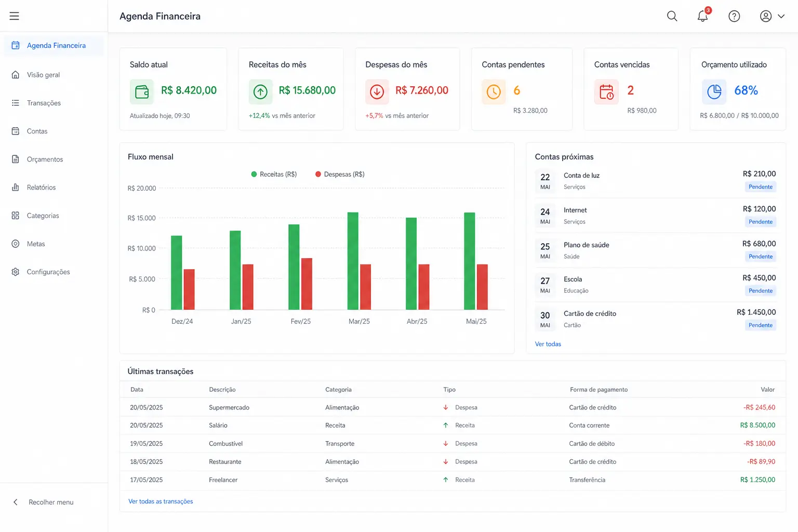The image size is (798, 532).
Task: Click the Categorias grid icon
Action: tap(16, 215)
